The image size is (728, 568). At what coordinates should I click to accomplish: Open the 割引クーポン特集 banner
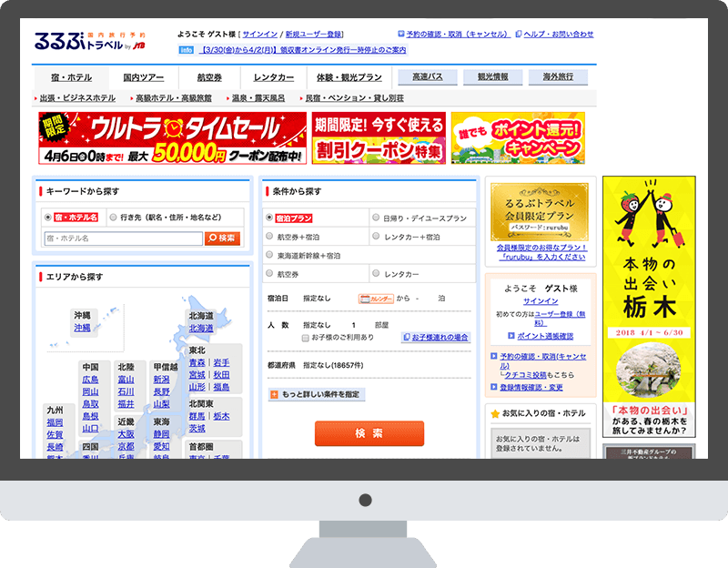coord(379,137)
